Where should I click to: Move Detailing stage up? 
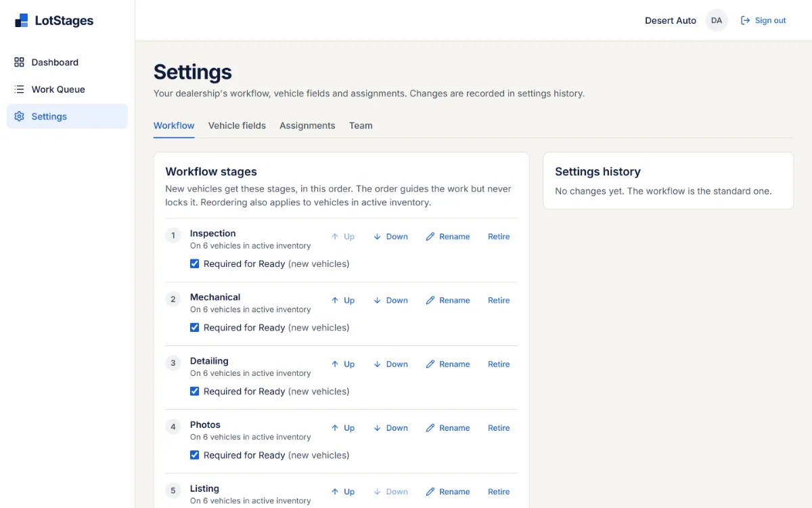tap(343, 364)
